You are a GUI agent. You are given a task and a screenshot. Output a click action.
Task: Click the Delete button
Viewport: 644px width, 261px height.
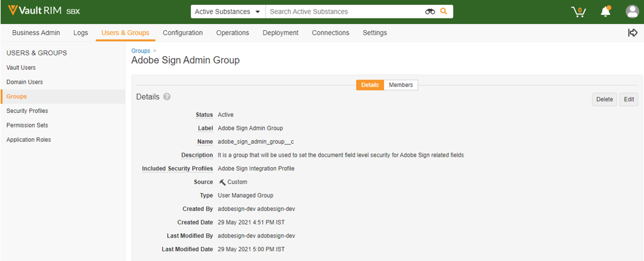604,99
